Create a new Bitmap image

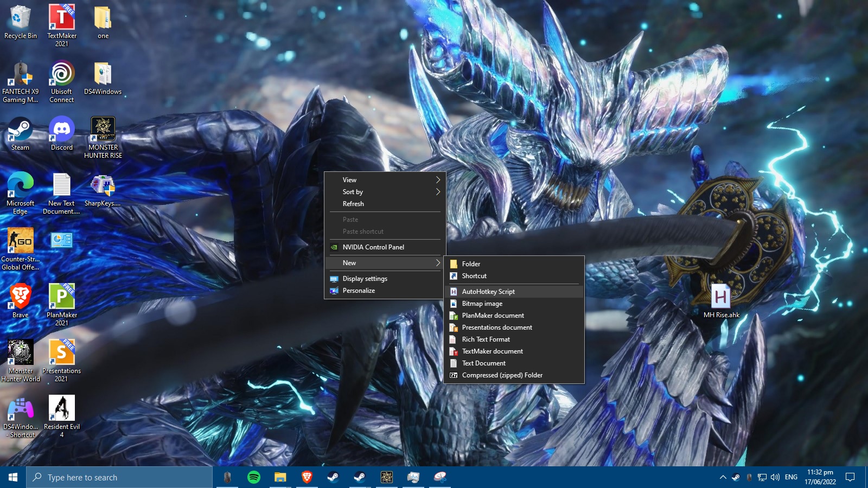pyautogui.click(x=514, y=304)
